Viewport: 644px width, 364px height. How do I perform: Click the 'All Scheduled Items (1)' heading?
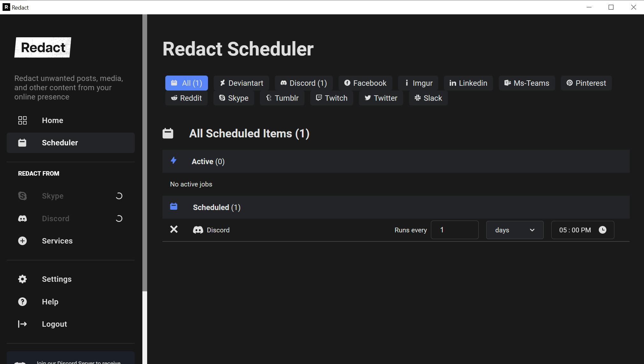(x=249, y=134)
